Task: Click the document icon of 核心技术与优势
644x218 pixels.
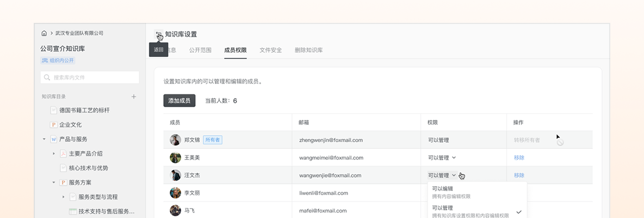Action: coord(63,168)
